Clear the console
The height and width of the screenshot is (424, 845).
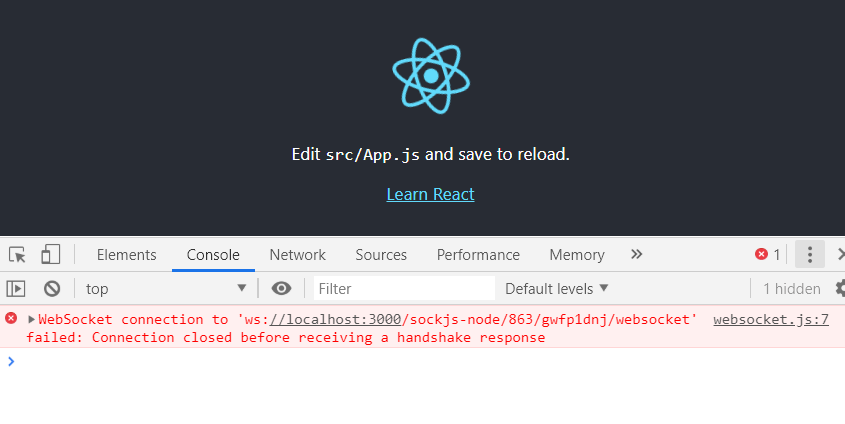pos(52,289)
